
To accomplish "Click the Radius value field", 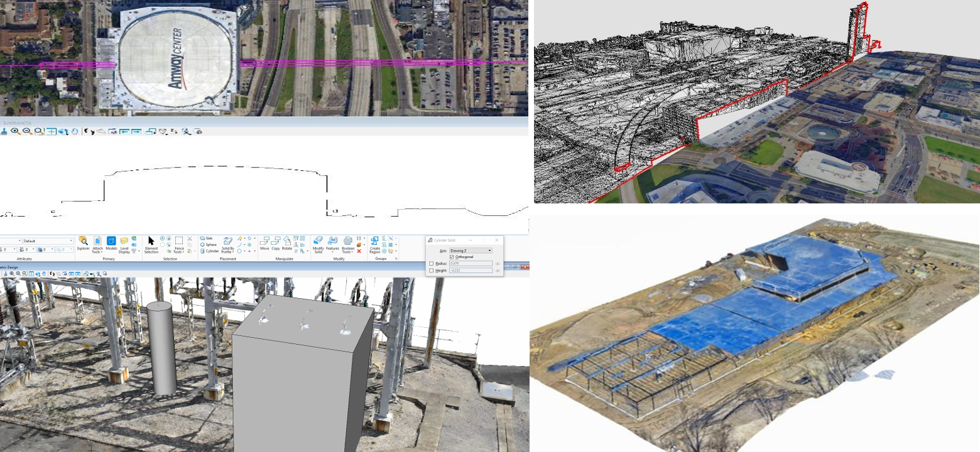I will pos(471,264).
